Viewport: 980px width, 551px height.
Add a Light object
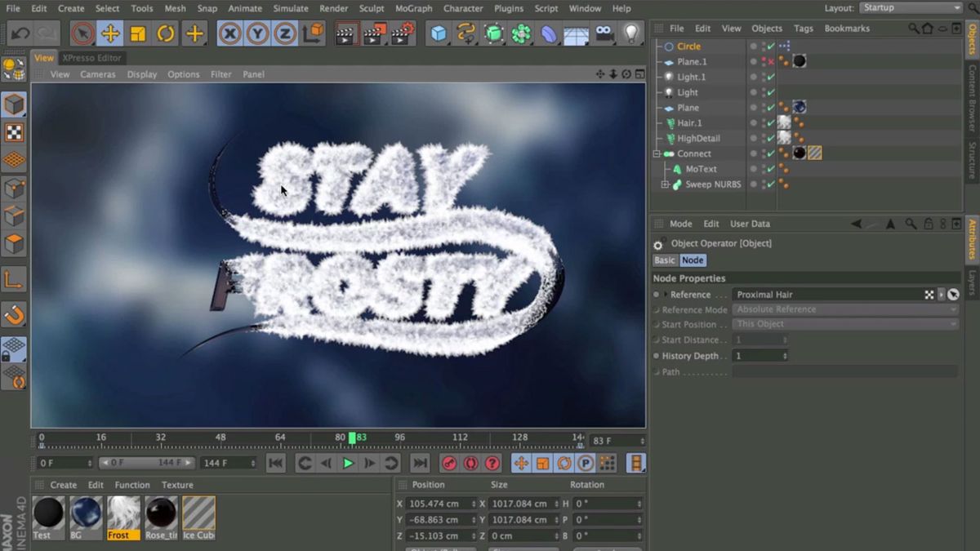pyautogui.click(x=631, y=33)
